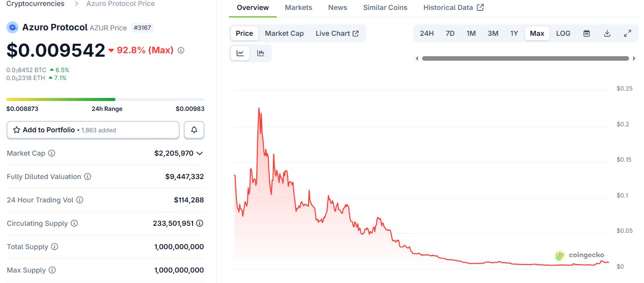Click the scroll-left arrow of chart range
This screenshot has height=283, width=644.
tap(417, 59)
